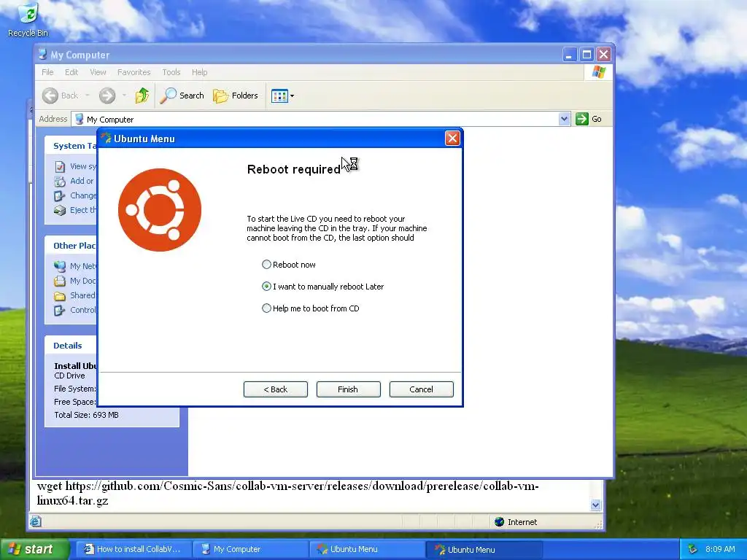Click the Ubuntu Menu title bar icon
The width and height of the screenshot is (747, 560).
click(106, 139)
